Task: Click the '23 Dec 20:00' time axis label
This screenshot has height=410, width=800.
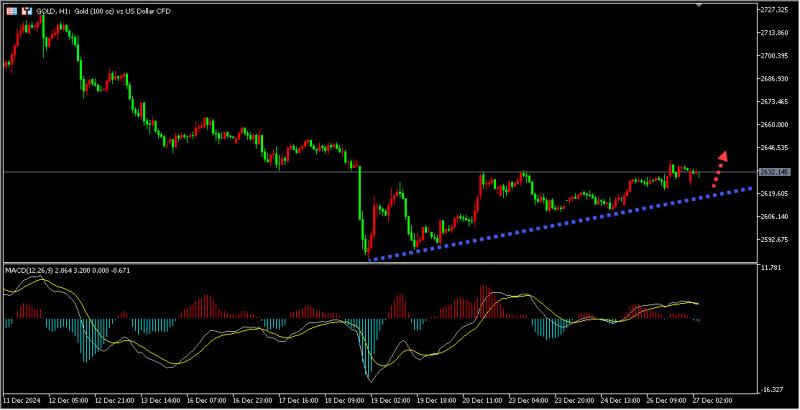Action: 572,400
